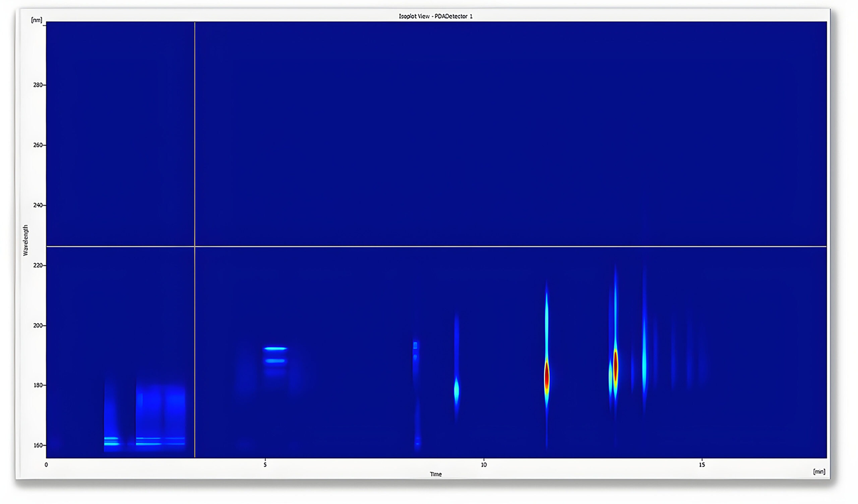Click the crosshair intersection point
This screenshot has width=858, height=504.
(195, 246)
